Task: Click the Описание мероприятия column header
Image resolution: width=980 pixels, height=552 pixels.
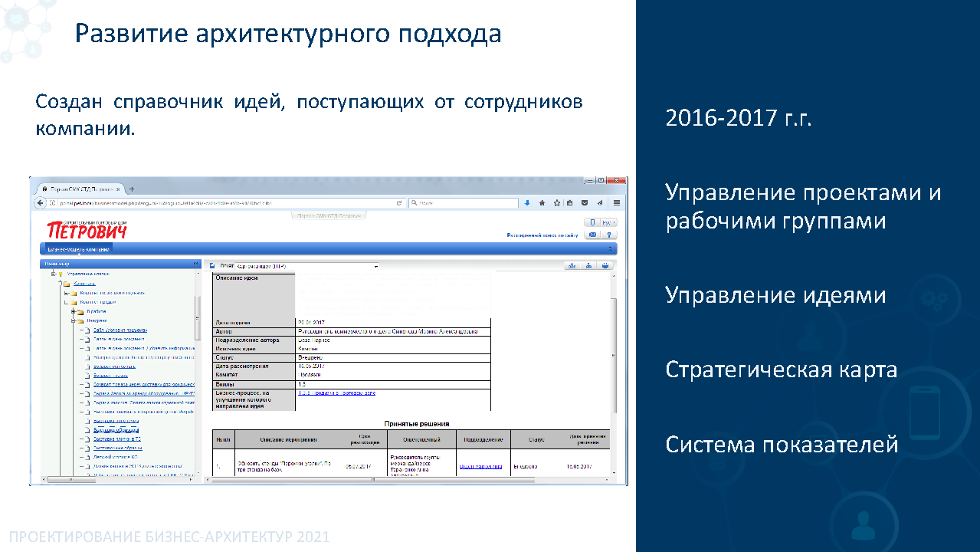Action: 287,440
